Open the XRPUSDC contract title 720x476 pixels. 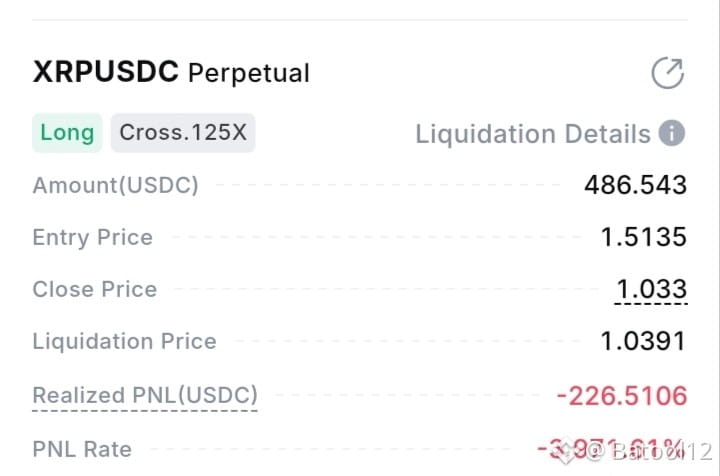click(106, 72)
